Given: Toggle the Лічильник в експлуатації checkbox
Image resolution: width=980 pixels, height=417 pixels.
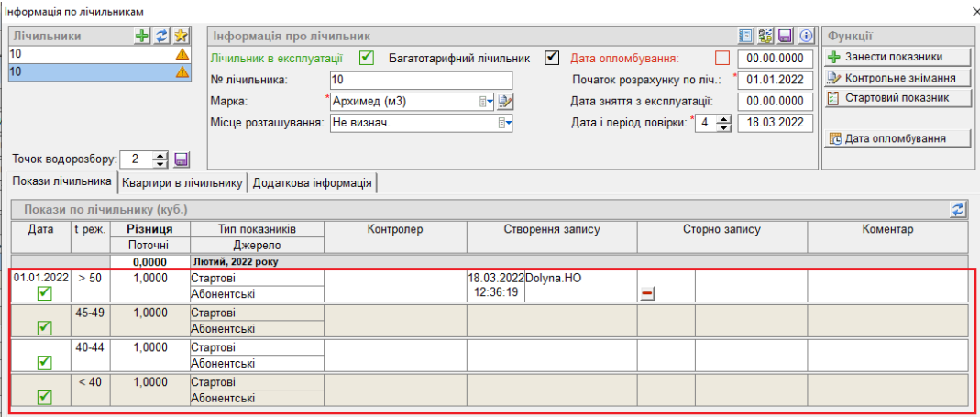Looking at the screenshot, I should (367, 58).
